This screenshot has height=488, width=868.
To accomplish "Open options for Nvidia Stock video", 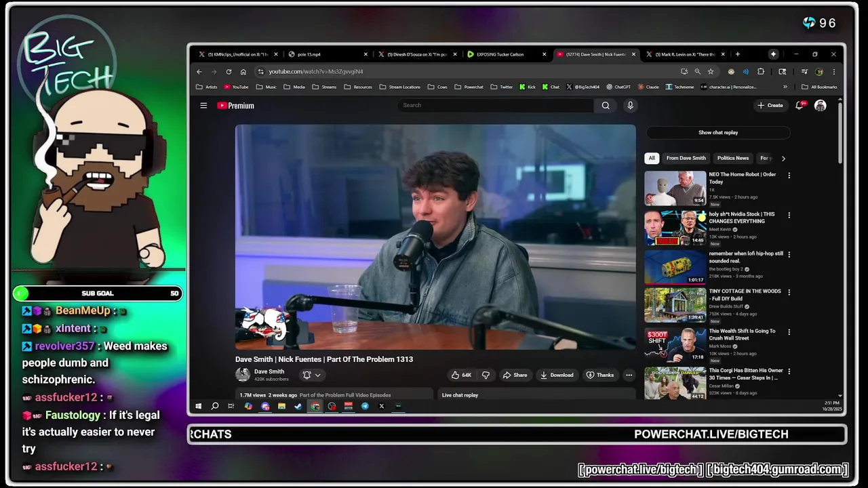I will pos(789,215).
